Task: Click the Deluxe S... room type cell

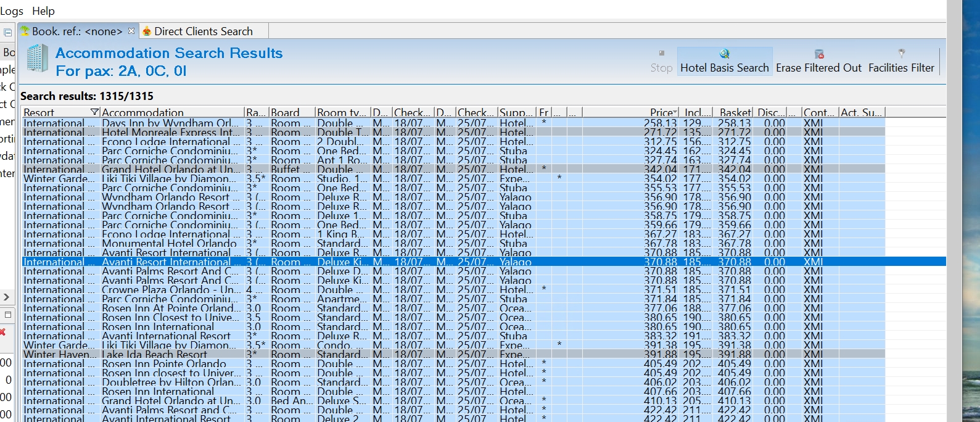Action: [342, 400]
